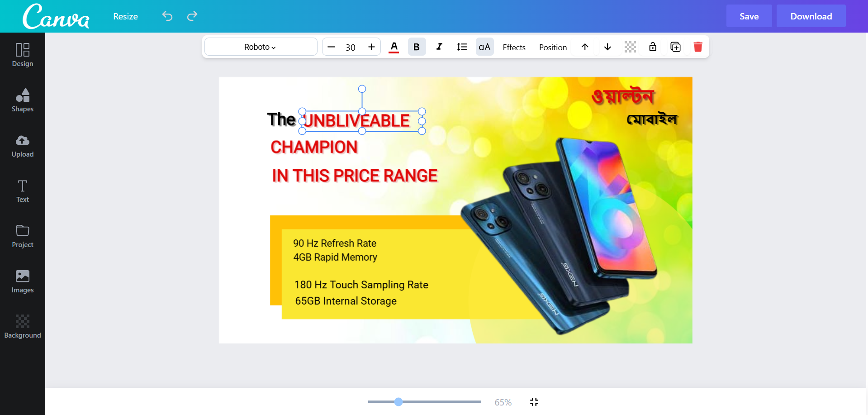Viewport: 868px width, 415px height.
Task: Toggle uppercase text formatting
Action: click(x=484, y=47)
